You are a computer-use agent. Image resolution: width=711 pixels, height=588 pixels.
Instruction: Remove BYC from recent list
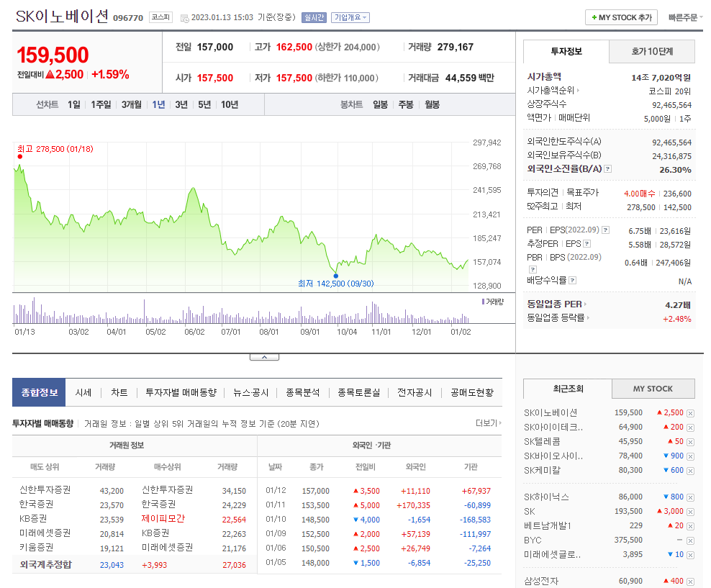[x=690, y=540]
